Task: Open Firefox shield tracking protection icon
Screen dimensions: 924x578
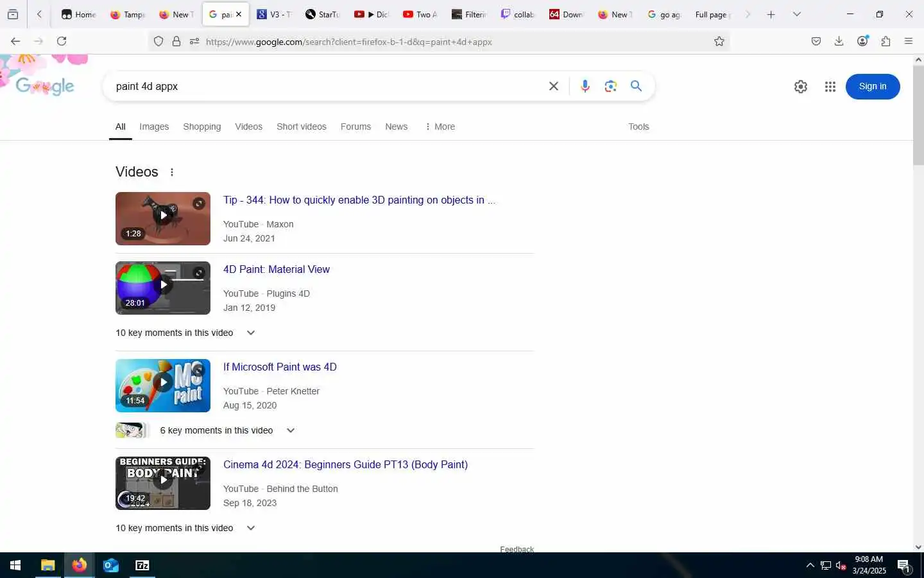Action: (x=158, y=42)
